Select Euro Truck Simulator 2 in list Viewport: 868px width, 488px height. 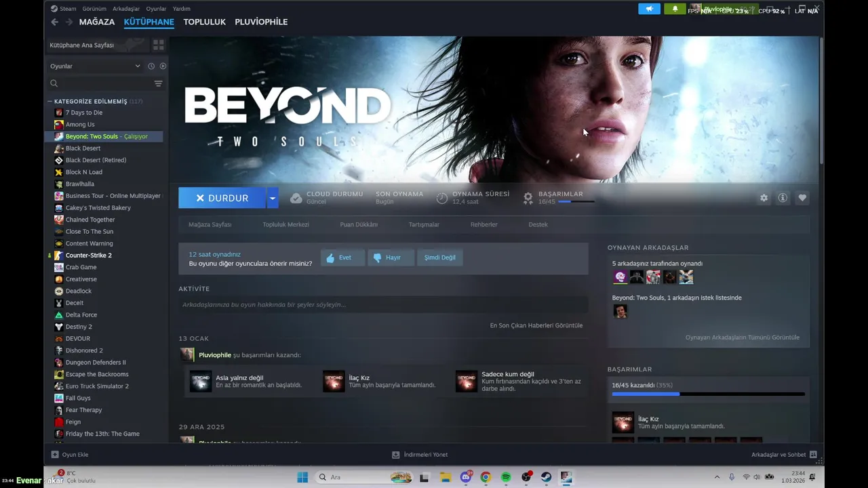[97, 386]
